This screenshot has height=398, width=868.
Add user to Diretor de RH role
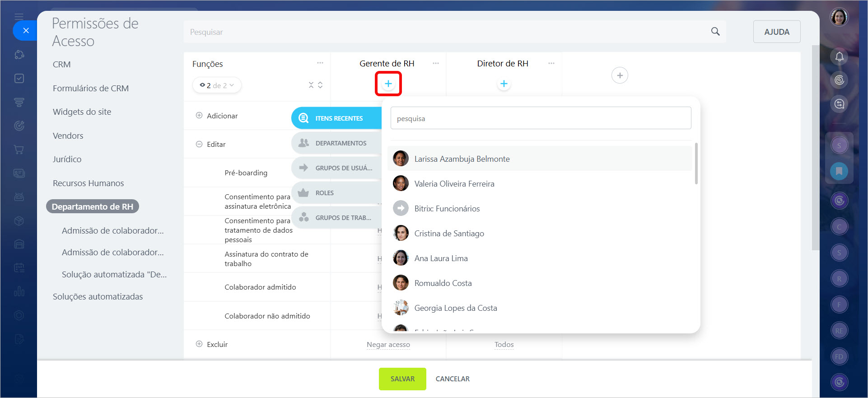(x=504, y=84)
